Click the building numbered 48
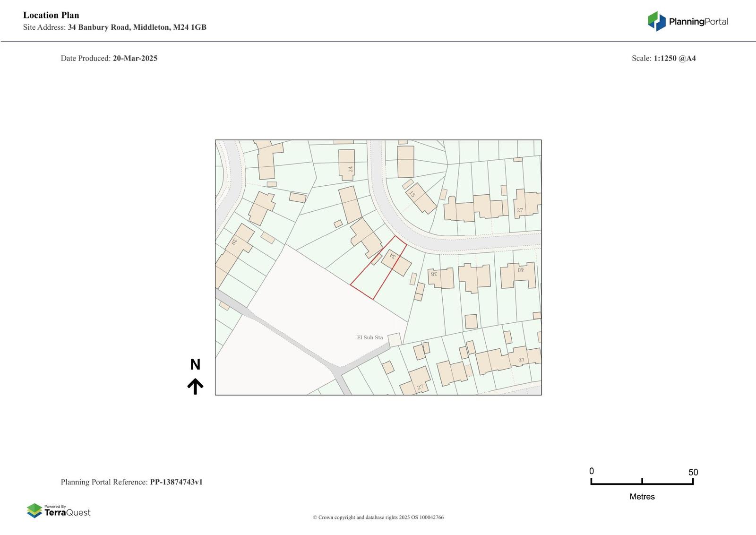The width and height of the screenshot is (756, 535). pyautogui.click(x=518, y=275)
